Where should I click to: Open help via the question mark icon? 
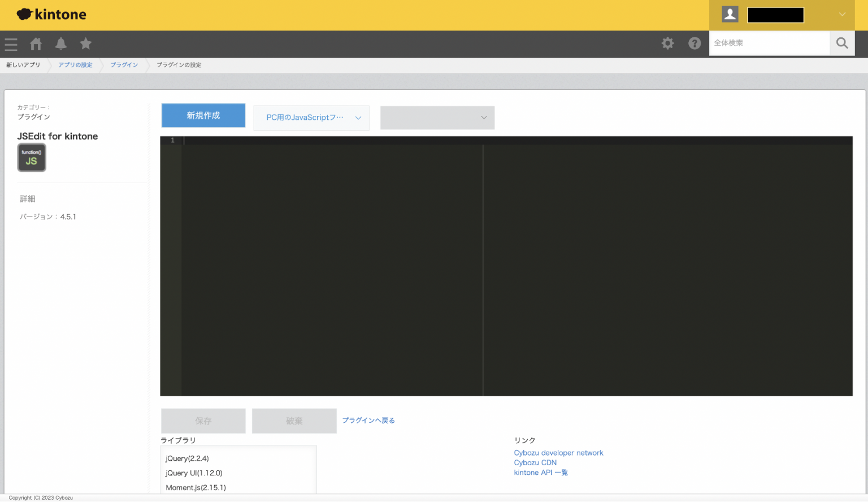[x=695, y=43]
